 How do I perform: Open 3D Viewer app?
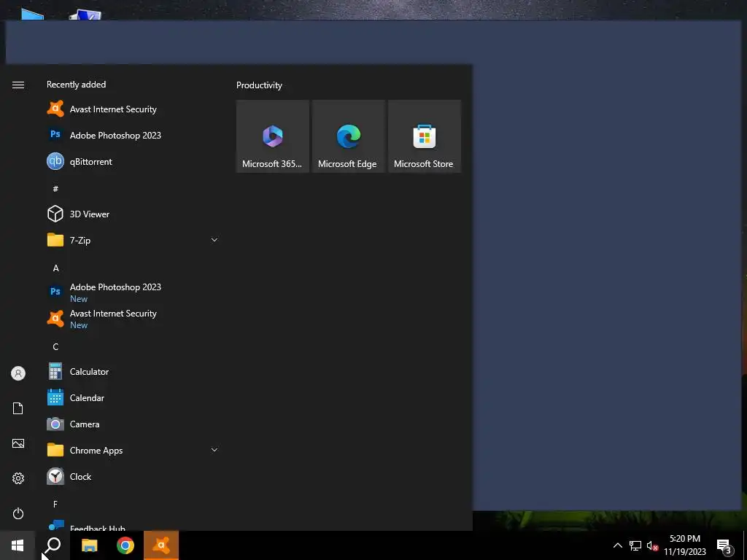133,214
